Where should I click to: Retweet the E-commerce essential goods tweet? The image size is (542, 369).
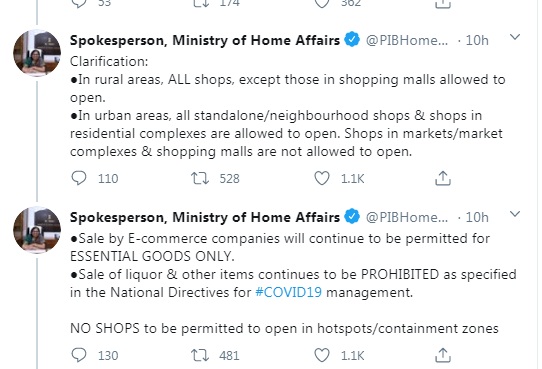(200, 356)
